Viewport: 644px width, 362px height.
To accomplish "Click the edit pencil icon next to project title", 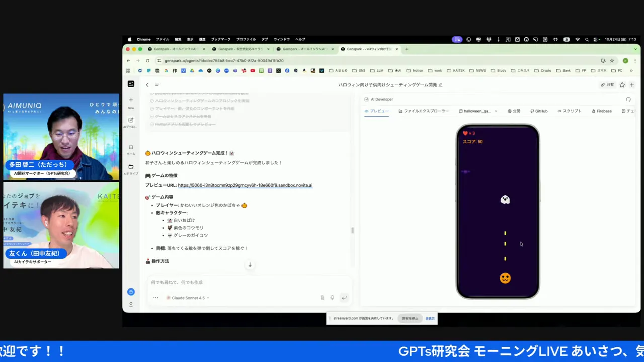I will (440, 85).
